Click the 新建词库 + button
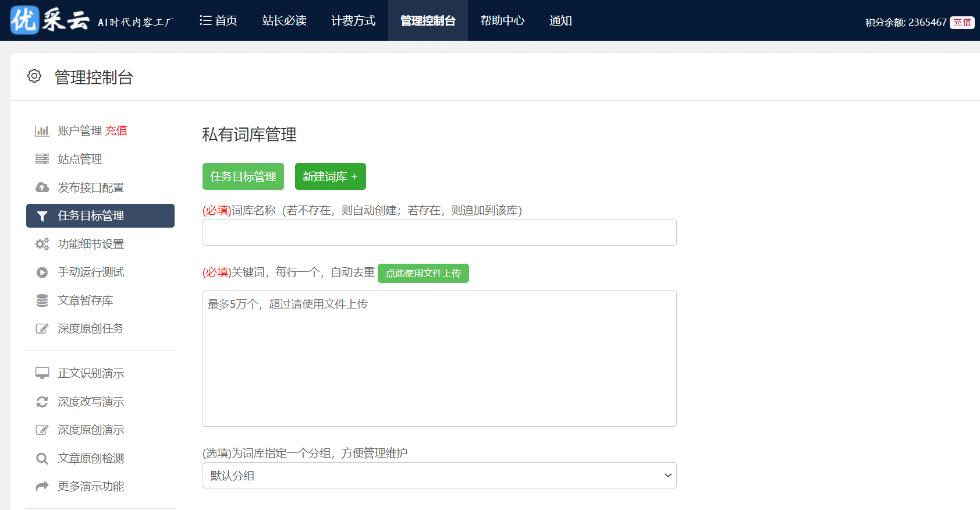Viewport: 980px width, 510px height. click(331, 176)
